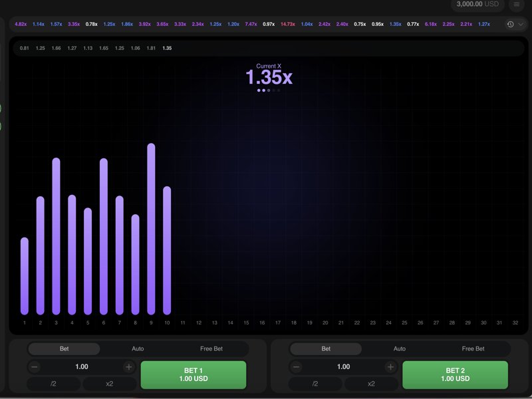
Task: Click the large Current X 1.35x readout
Action: click(269, 77)
